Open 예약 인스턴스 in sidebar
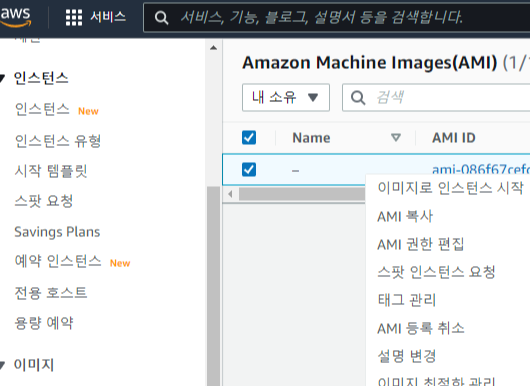The image size is (530, 386). tap(58, 261)
